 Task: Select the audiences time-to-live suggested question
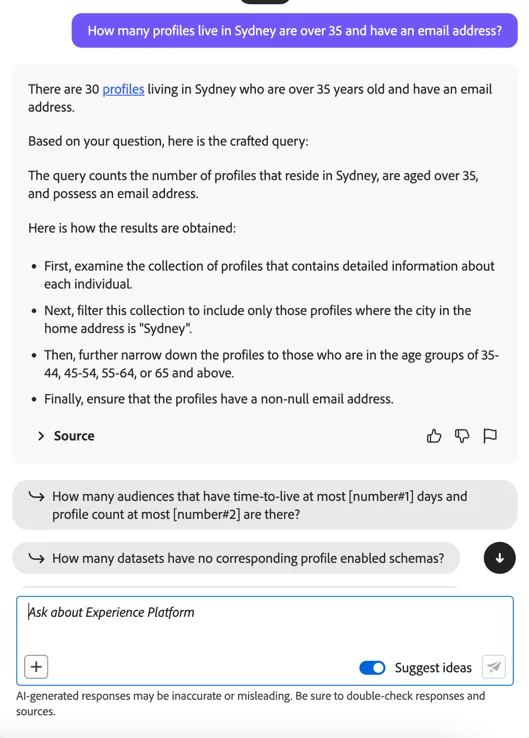[265, 505]
